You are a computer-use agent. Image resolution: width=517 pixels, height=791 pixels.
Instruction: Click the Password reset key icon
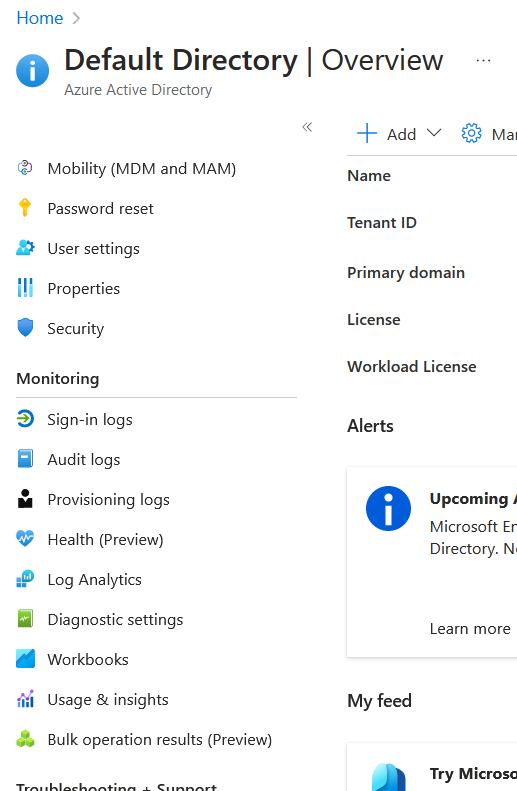coord(25,208)
